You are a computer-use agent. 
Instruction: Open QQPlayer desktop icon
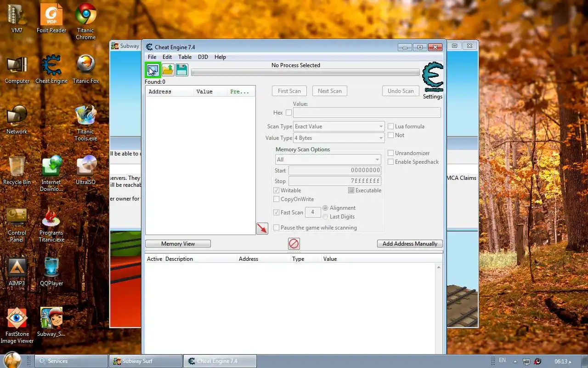click(x=51, y=272)
